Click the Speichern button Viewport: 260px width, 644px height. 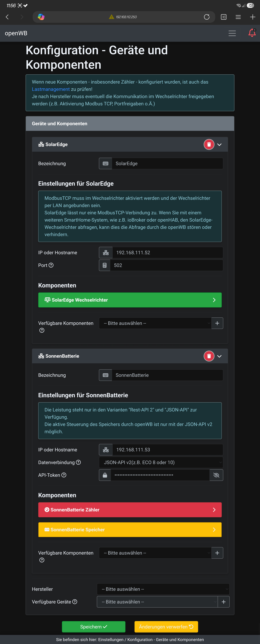(x=94, y=627)
